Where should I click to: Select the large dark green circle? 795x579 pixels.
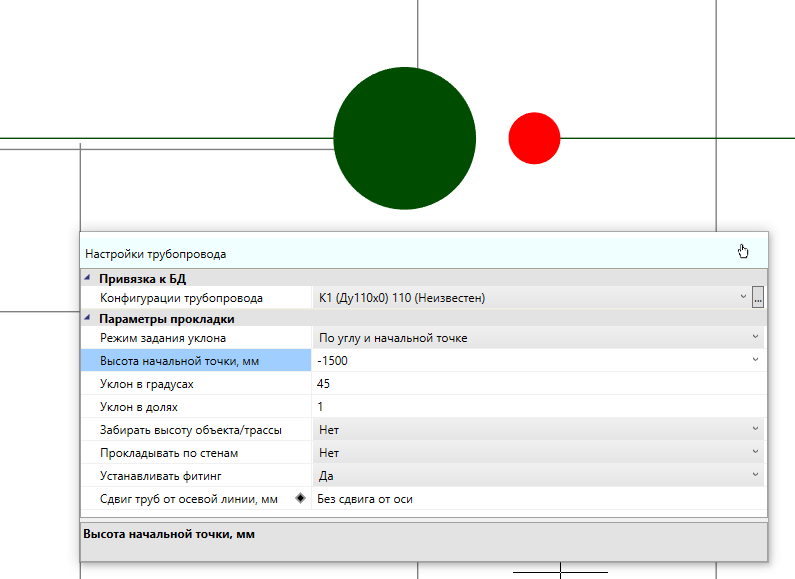point(404,138)
